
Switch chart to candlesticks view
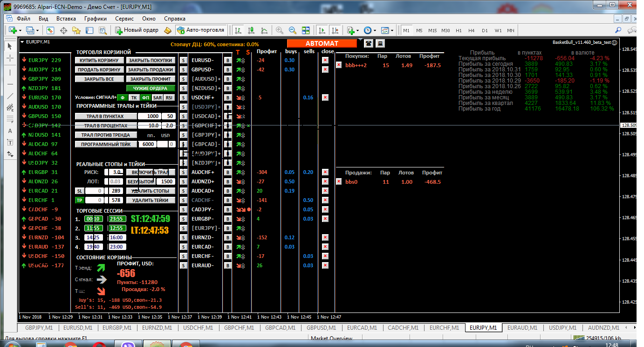coord(251,30)
